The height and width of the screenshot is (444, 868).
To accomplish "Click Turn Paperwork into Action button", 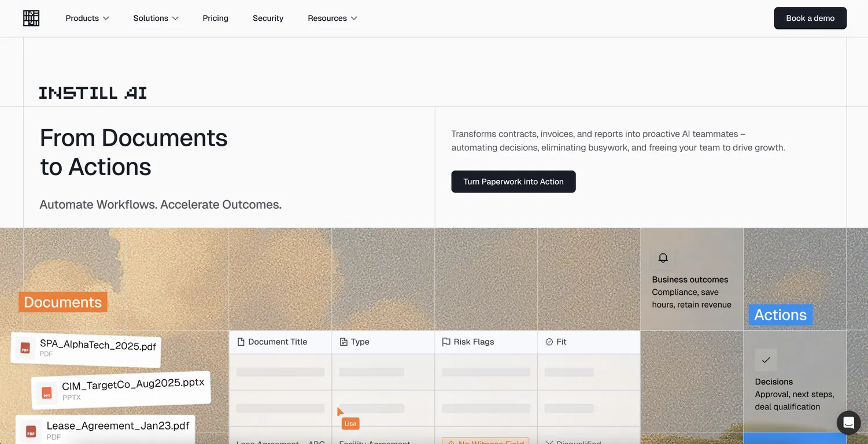I will pyautogui.click(x=514, y=182).
